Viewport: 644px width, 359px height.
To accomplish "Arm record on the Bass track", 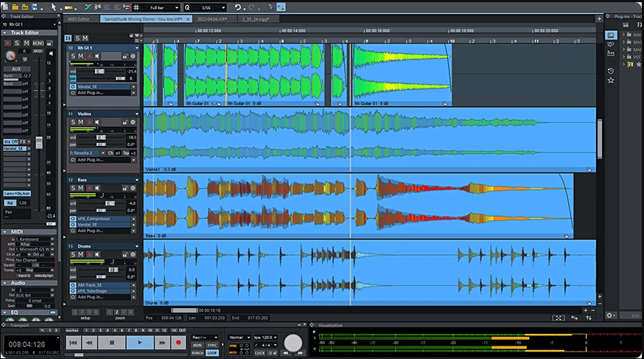I will tap(89, 188).
